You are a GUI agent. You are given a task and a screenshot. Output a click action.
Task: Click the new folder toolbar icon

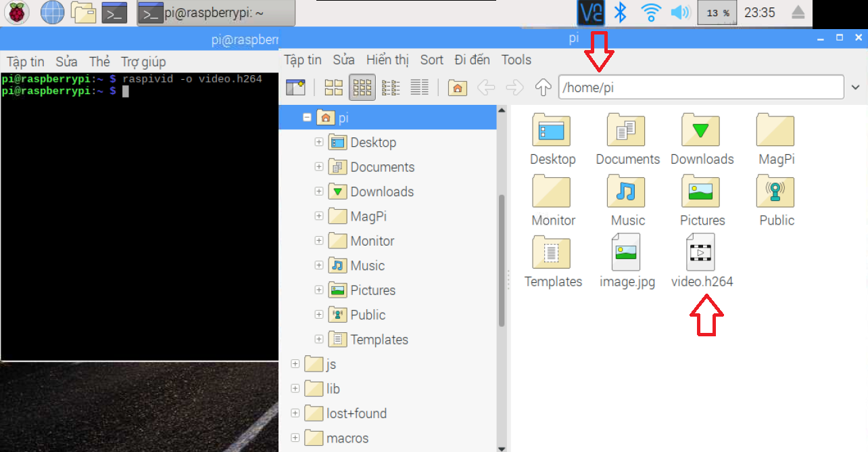coord(295,87)
